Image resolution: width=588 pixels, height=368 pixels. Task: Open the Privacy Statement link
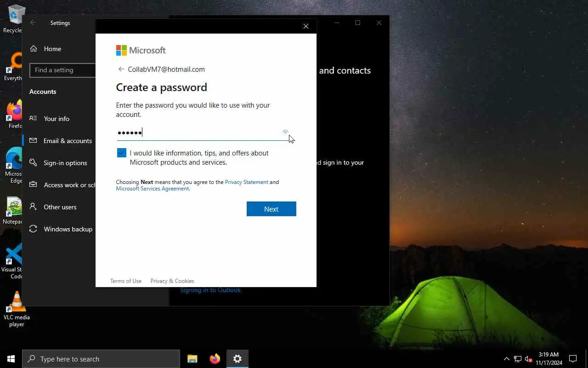[247, 182]
